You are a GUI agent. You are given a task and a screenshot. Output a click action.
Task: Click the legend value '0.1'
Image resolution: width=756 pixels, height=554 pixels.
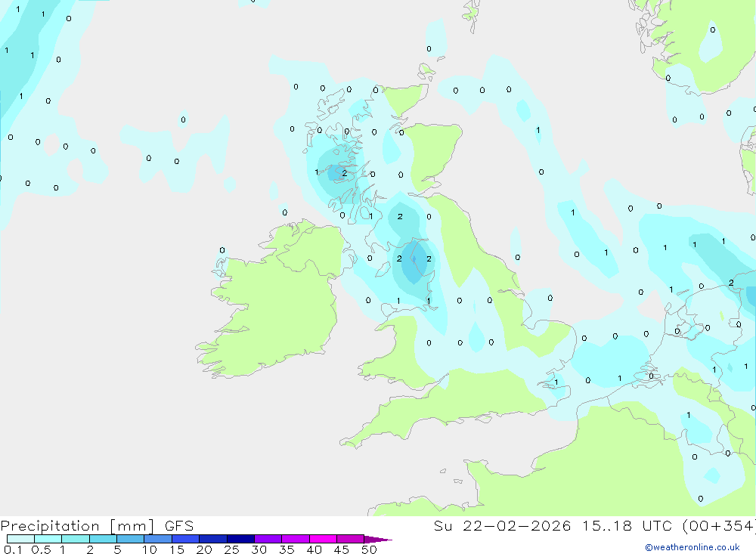pos(13,549)
